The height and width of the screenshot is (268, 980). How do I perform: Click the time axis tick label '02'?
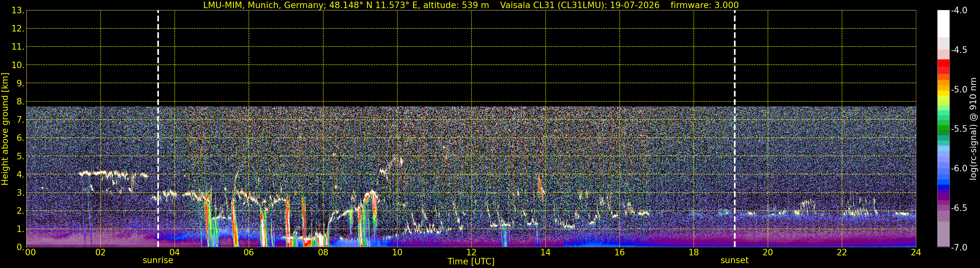[100, 252]
